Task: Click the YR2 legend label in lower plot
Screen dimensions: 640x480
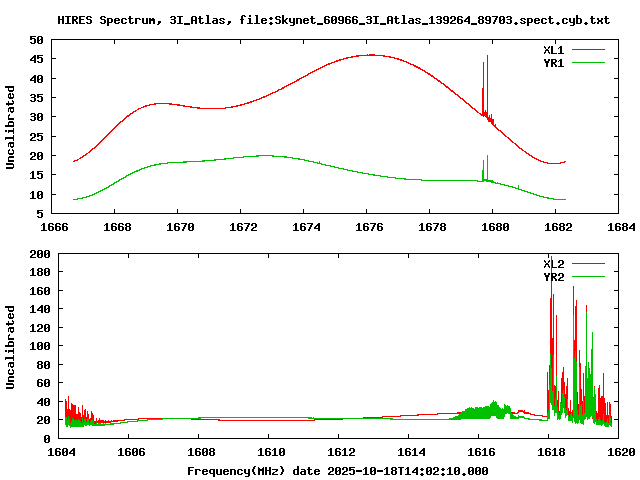Action: pyautogui.click(x=553, y=277)
